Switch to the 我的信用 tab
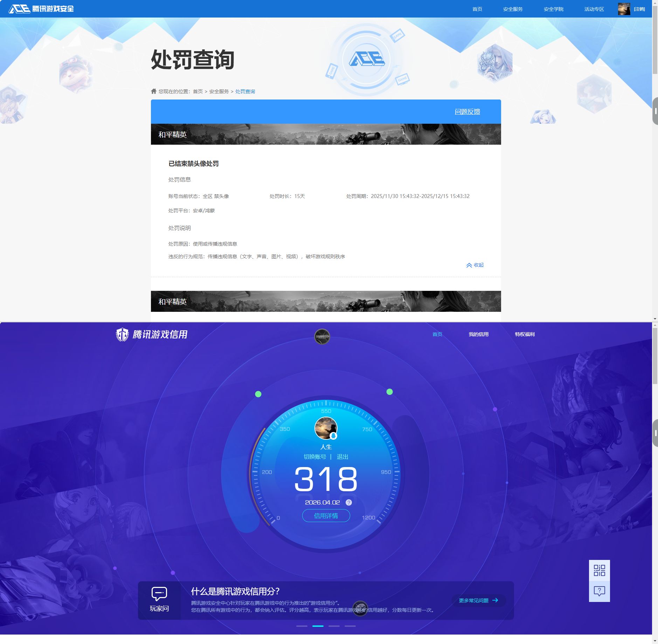 click(479, 334)
